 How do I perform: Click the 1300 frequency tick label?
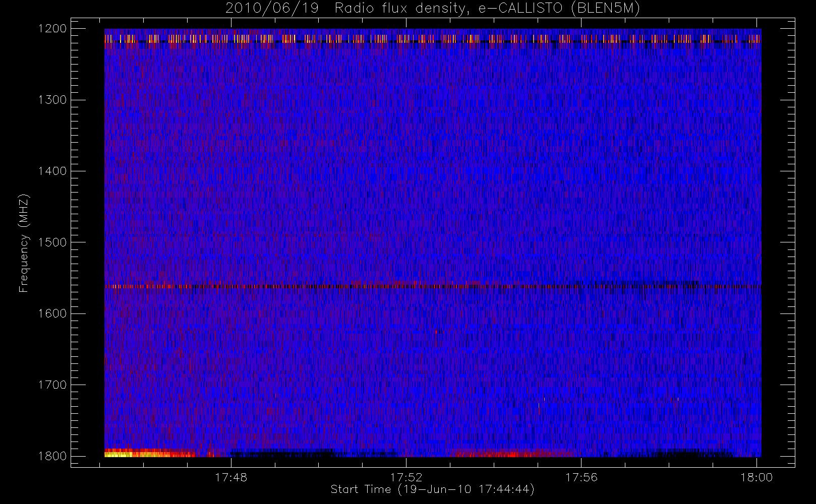click(52, 100)
